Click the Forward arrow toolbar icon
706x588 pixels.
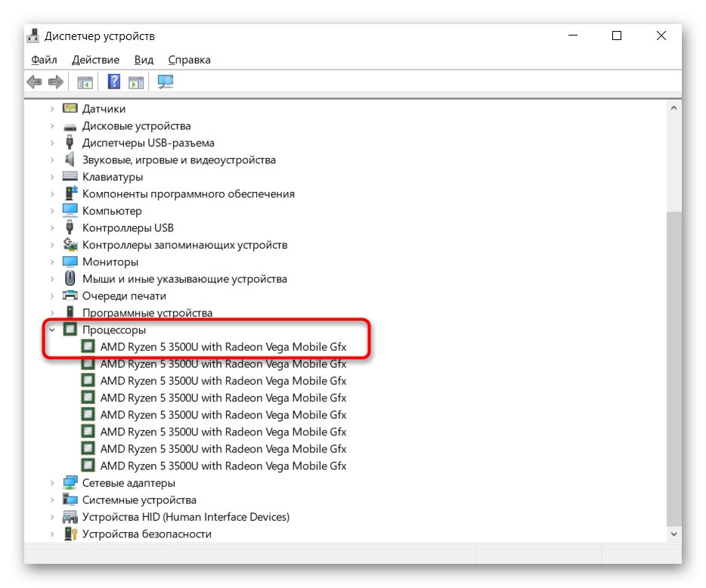56,82
